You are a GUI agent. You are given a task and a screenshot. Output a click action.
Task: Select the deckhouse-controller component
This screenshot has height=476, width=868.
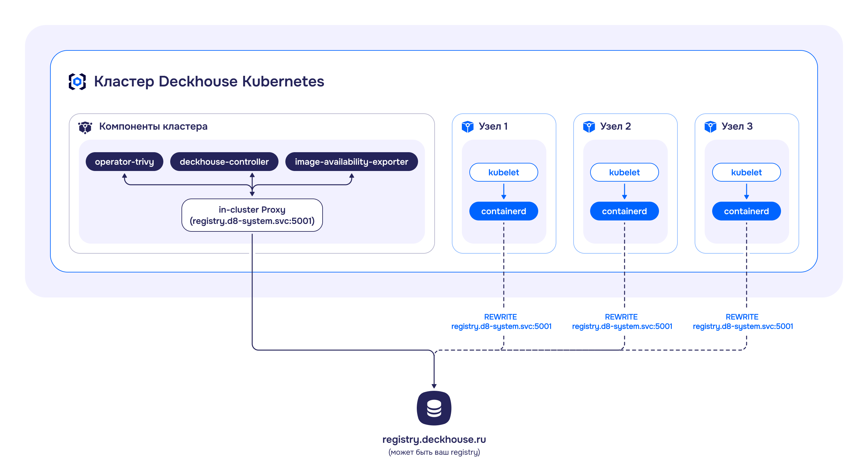(224, 162)
